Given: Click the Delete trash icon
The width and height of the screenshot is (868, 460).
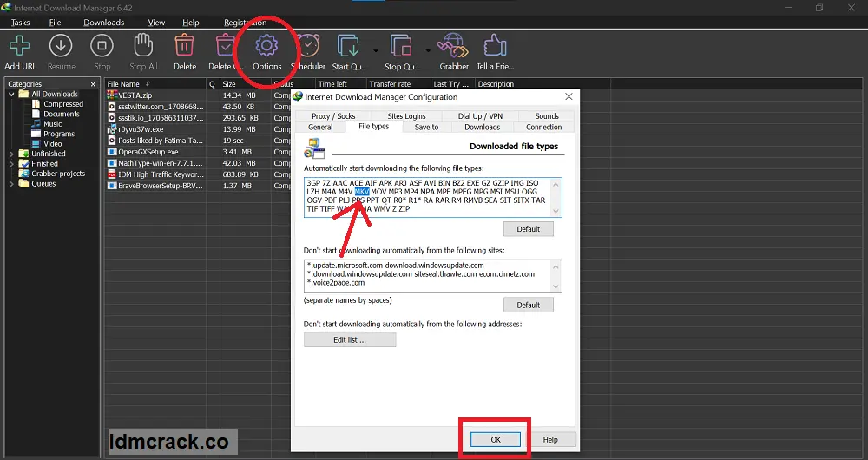Looking at the screenshot, I should tap(184, 46).
